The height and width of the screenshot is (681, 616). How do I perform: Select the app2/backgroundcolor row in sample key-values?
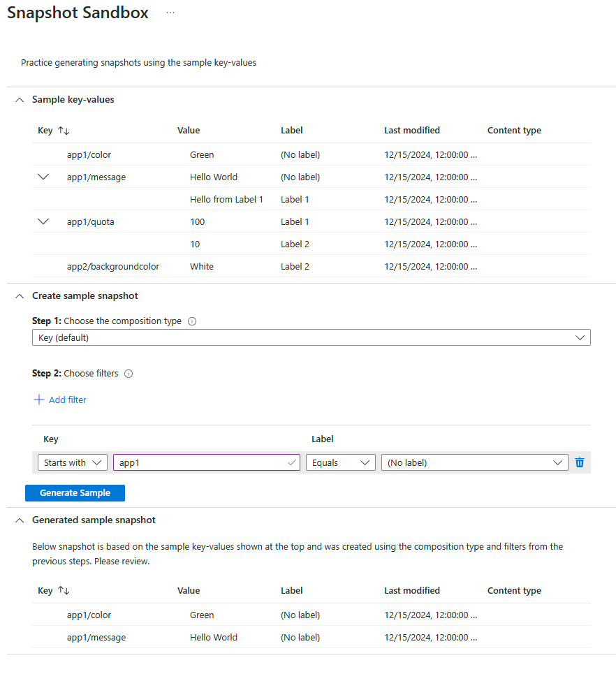tap(112, 267)
